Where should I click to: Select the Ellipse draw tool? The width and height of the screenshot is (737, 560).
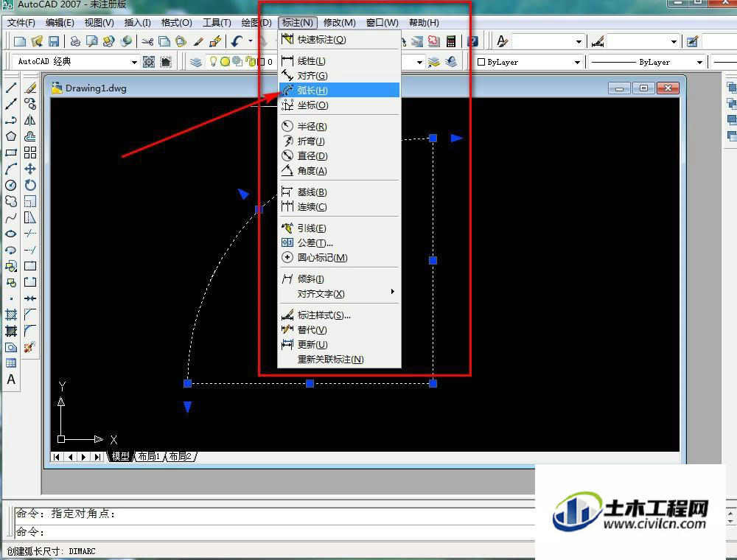click(x=11, y=234)
